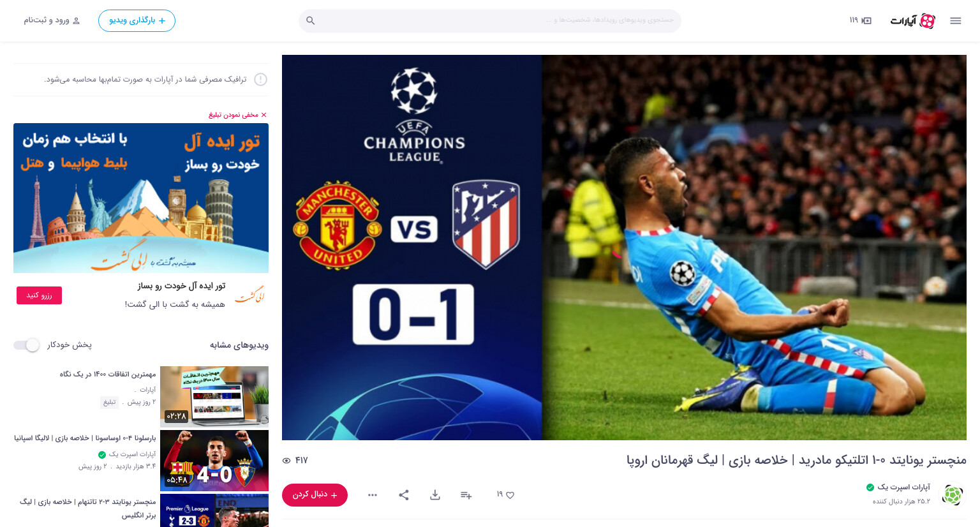Open the three-dots more options menu
Screen dimensions: 980x527
click(373, 495)
